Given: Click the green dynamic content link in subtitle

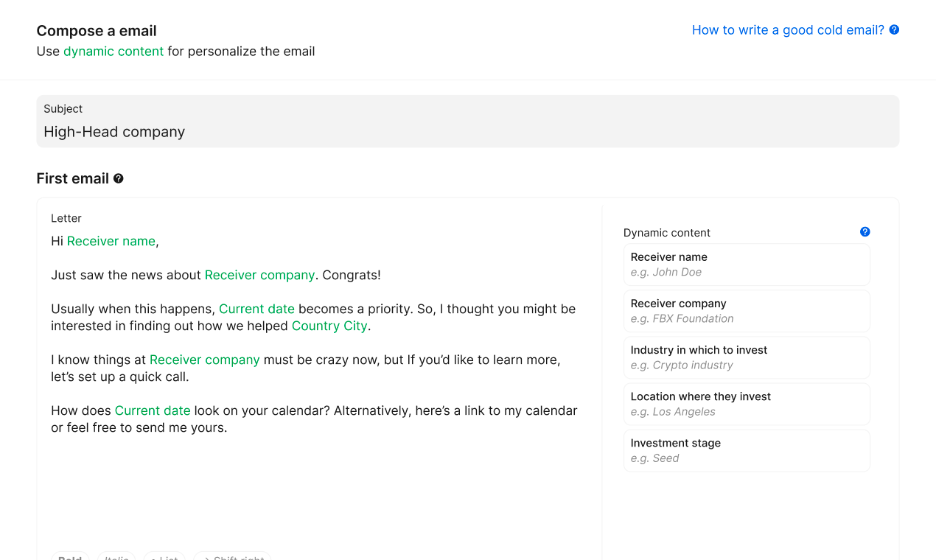Looking at the screenshot, I should pos(113,52).
